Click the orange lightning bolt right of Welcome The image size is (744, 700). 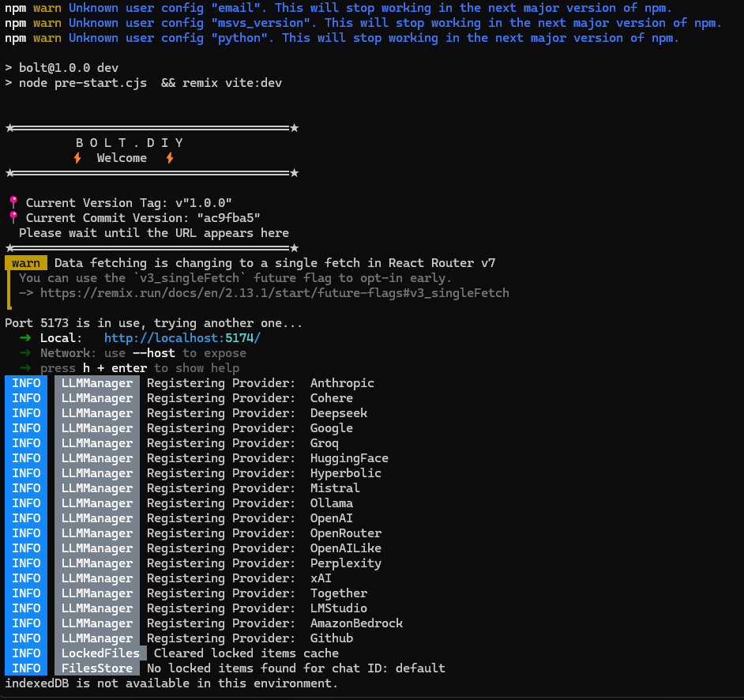coord(169,158)
